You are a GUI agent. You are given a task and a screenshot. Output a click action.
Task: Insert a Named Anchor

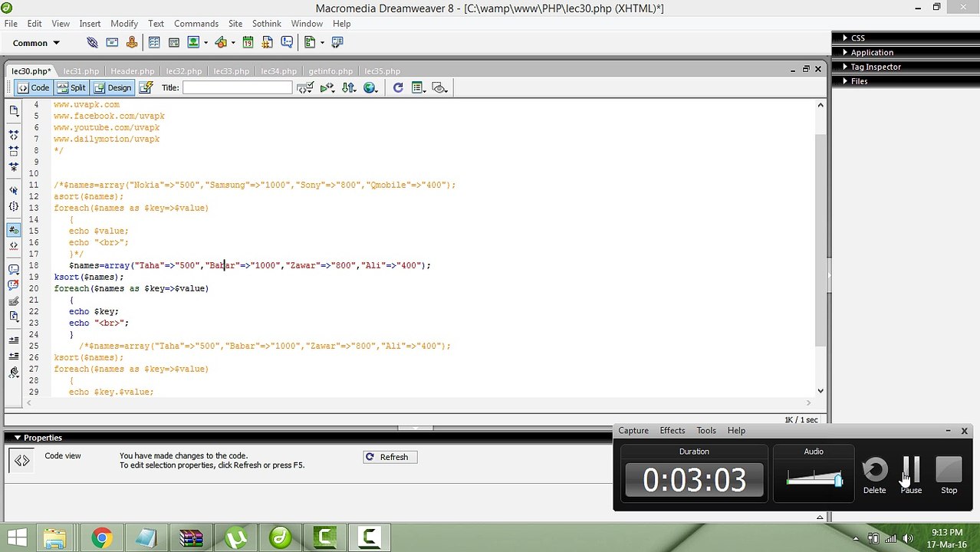[x=132, y=43]
